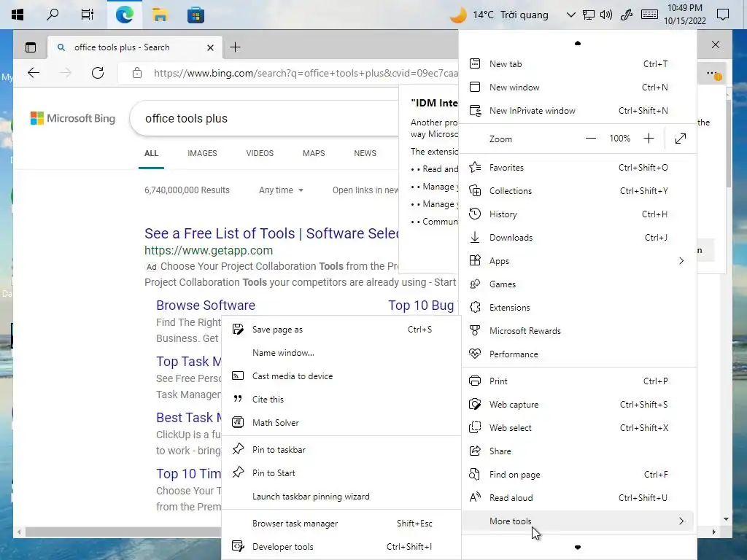Open taskbar Search

(x=53, y=15)
